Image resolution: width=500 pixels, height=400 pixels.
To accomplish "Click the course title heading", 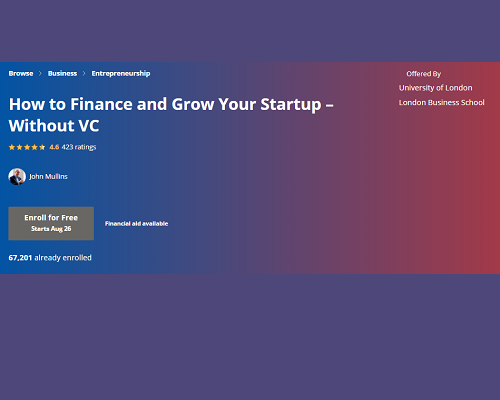I will [171, 115].
